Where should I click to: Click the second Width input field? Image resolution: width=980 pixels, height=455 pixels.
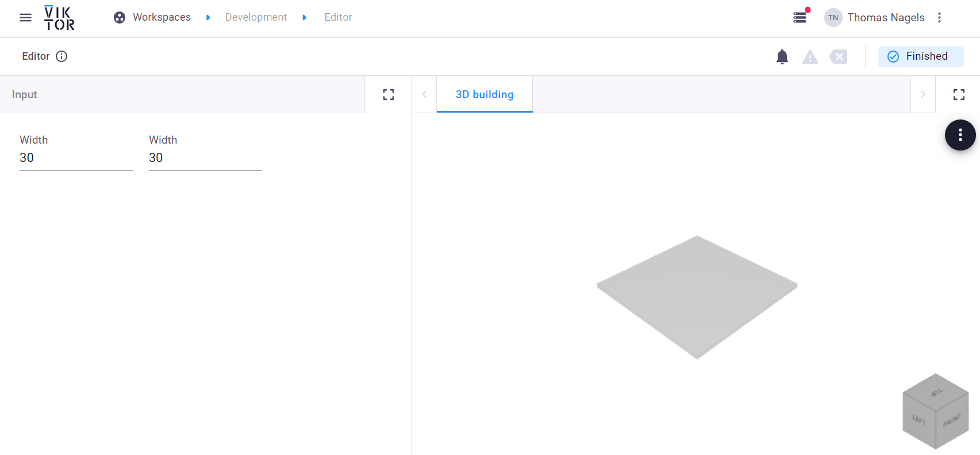[x=205, y=158]
